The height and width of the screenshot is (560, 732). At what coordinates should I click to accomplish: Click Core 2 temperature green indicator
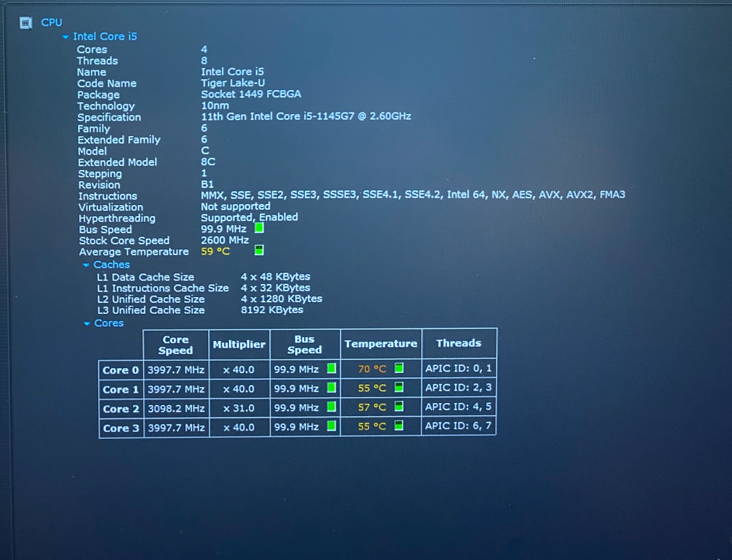(399, 406)
